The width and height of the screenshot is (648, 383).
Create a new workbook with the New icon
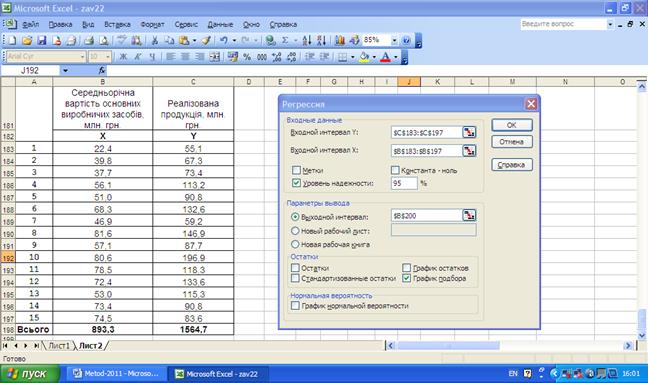pos(12,40)
